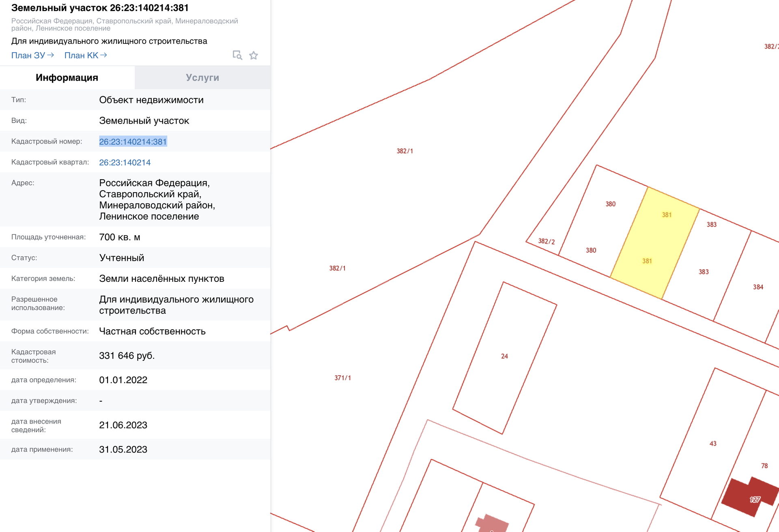Select parcel 43 on the map
This screenshot has height=532, width=779.
(713, 444)
